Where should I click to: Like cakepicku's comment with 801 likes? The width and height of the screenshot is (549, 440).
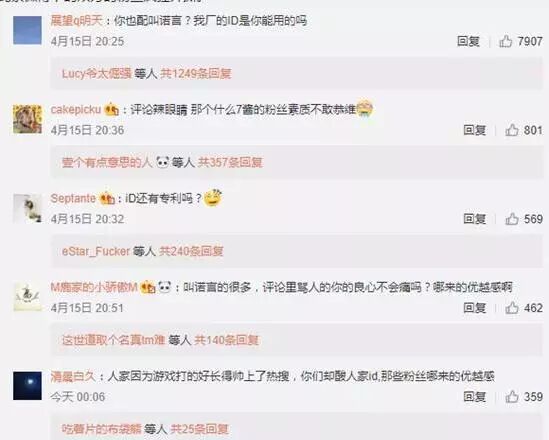pyautogui.click(x=512, y=130)
